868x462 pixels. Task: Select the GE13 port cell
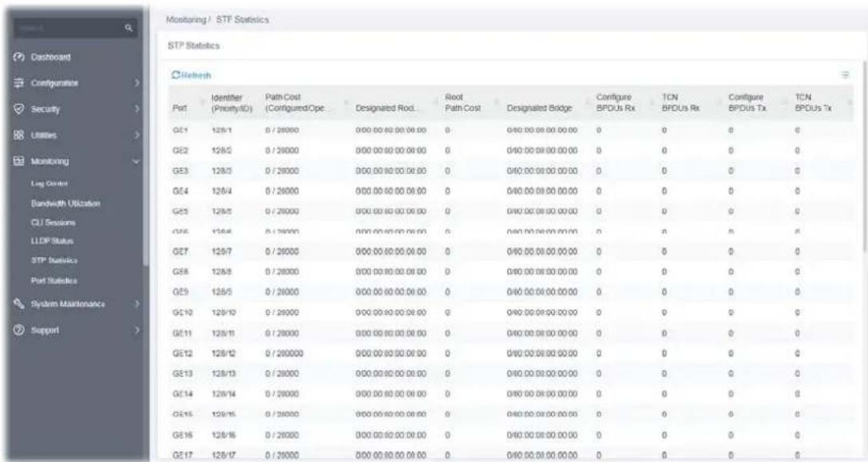182,374
